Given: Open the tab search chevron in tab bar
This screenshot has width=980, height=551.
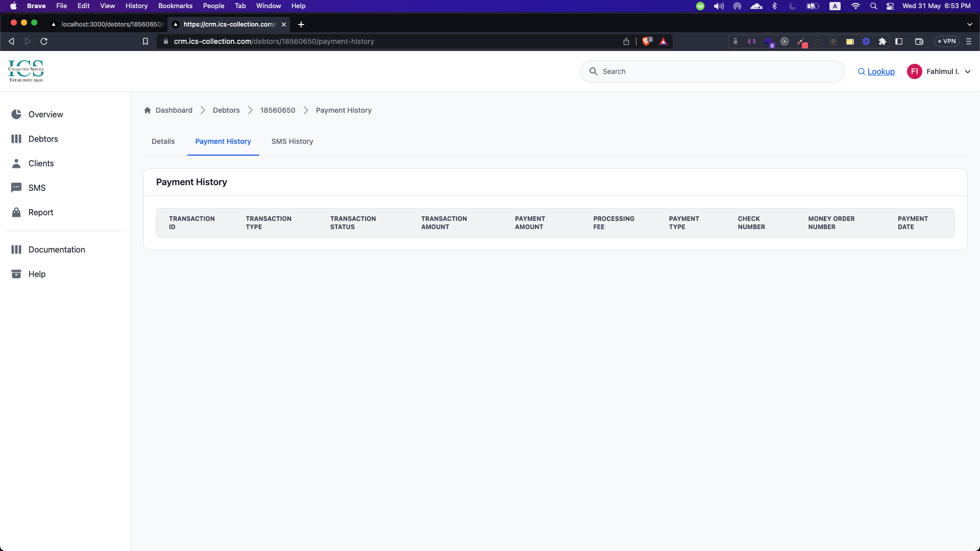Looking at the screenshot, I should (969, 24).
